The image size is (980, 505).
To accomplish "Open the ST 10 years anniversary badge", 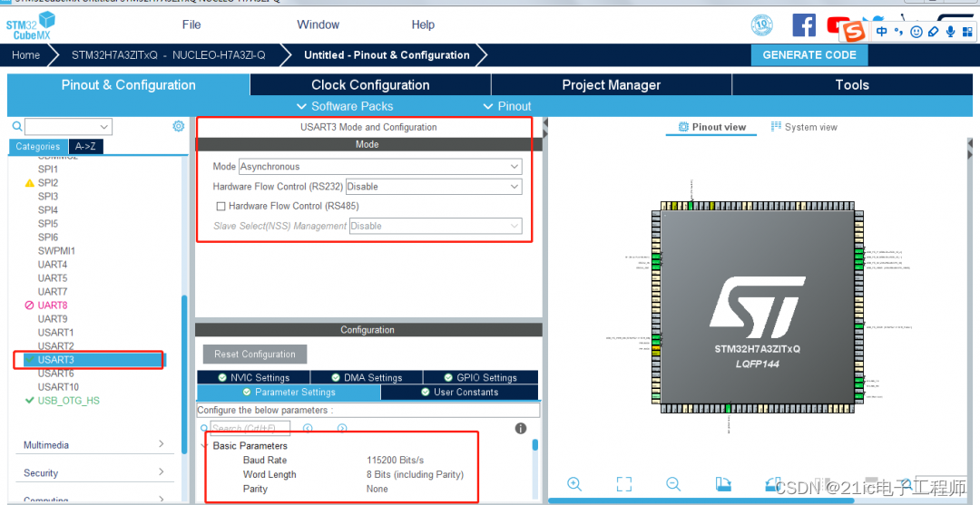I will pos(761,25).
